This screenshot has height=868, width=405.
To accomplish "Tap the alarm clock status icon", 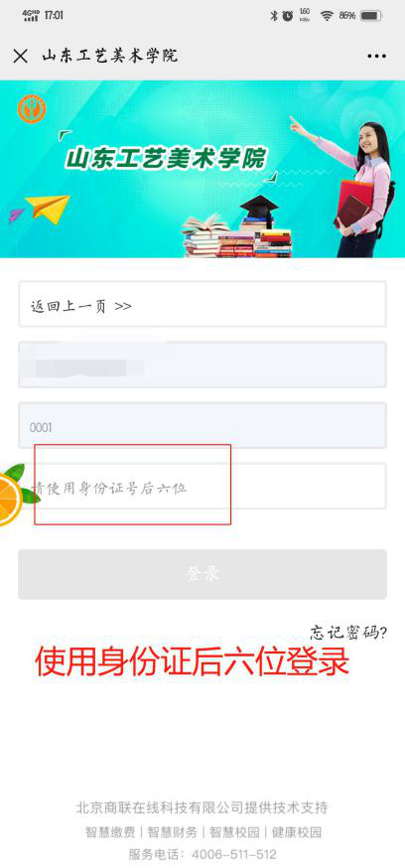I will point(287,16).
